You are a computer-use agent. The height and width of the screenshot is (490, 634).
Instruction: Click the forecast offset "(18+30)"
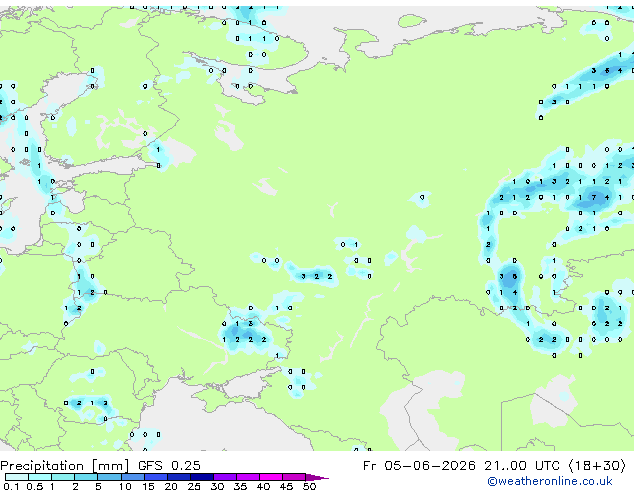[x=597, y=466]
